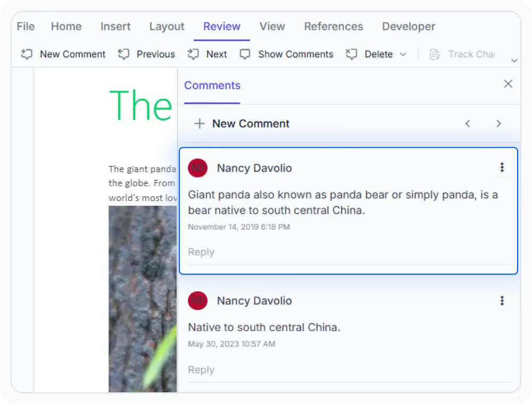Open the File menu
532x404 pixels.
point(26,27)
